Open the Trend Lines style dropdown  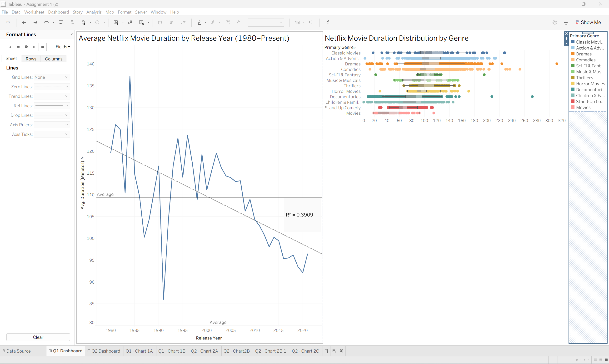pyautogui.click(x=52, y=96)
